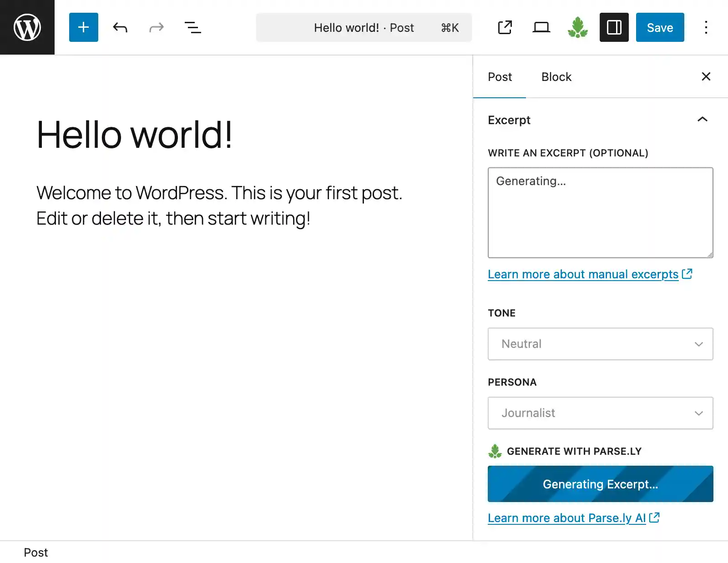Redo the last change
The width and height of the screenshot is (728, 563).
156,27
